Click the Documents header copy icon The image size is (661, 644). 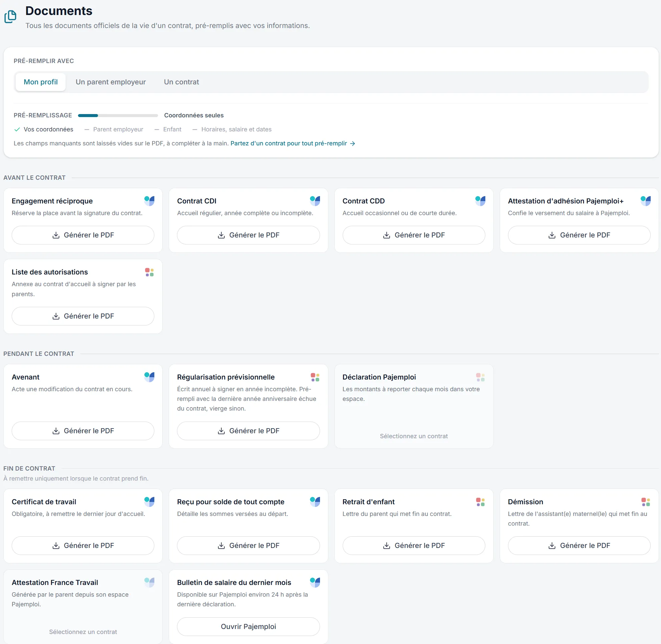(x=10, y=17)
